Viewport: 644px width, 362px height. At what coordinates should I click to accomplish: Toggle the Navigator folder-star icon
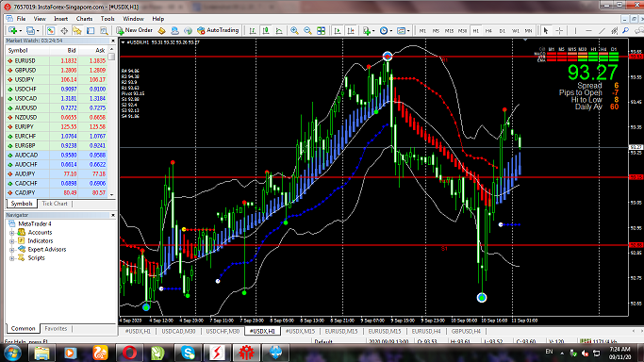[77, 31]
